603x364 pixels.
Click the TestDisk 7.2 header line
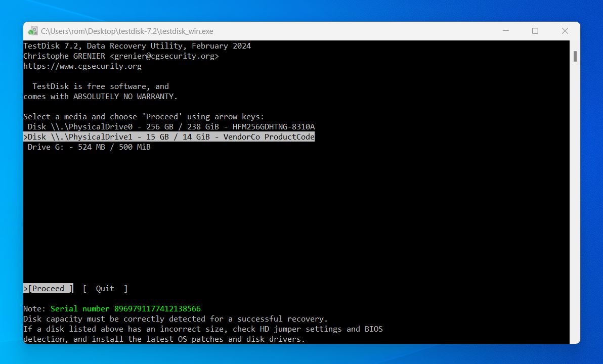tap(137, 46)
